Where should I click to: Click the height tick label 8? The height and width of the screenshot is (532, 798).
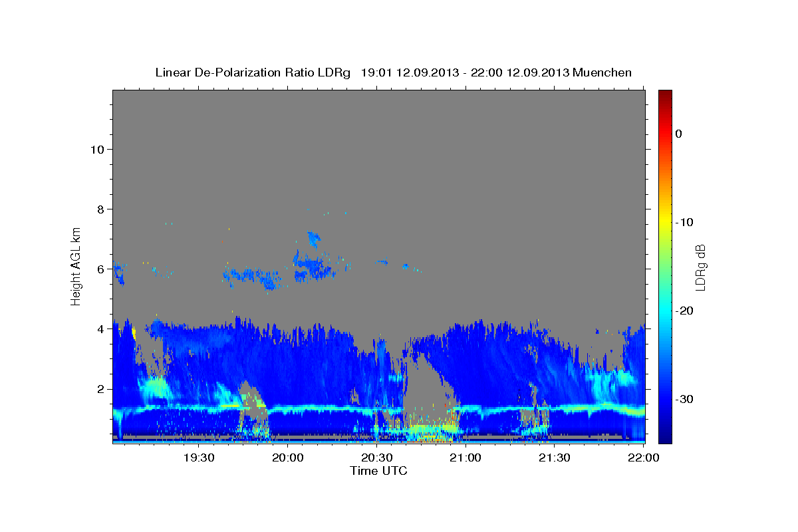[102, 209]
